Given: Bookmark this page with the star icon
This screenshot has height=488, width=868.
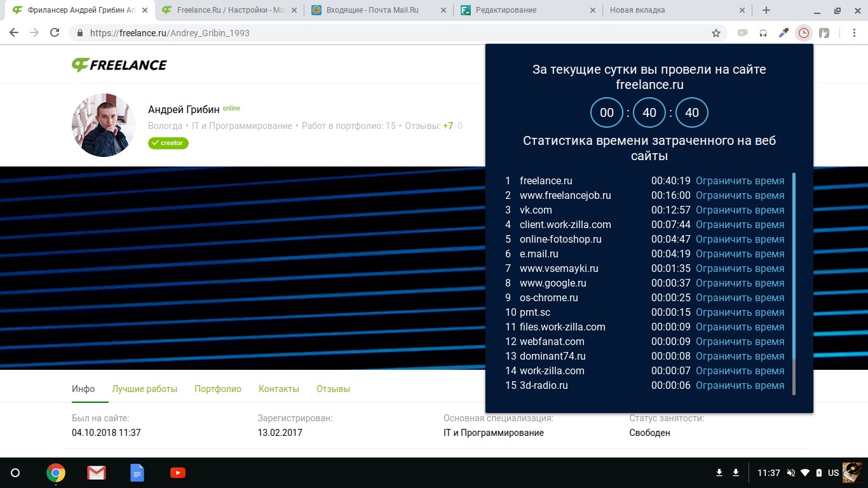Looking at the screenshot, I should pos(716,33).
